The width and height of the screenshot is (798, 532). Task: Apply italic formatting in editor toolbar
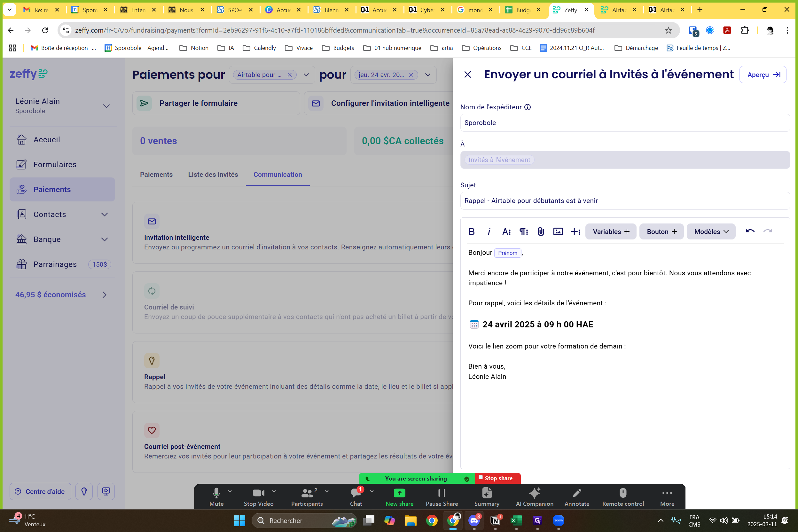(489, 231)
